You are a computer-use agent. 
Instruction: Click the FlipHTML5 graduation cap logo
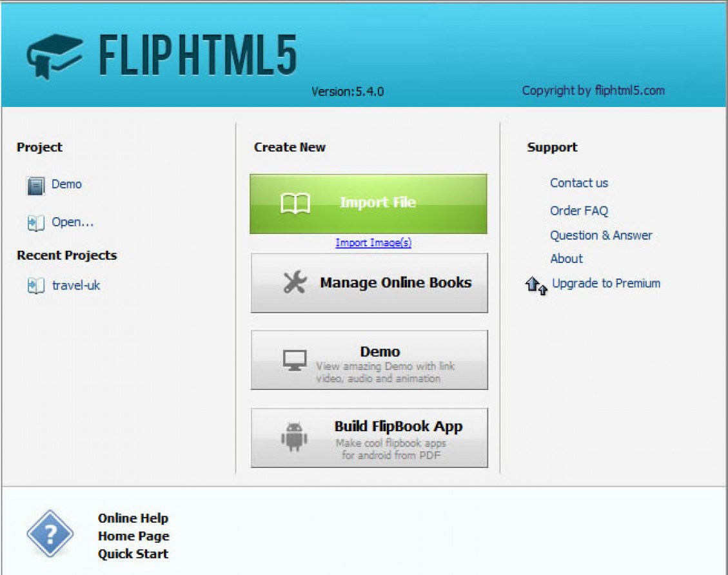55,56
